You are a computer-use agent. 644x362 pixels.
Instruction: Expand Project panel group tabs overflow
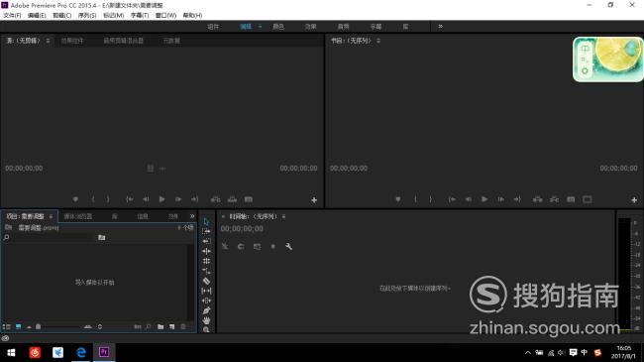pyautogui.click(x=192, y=216)
